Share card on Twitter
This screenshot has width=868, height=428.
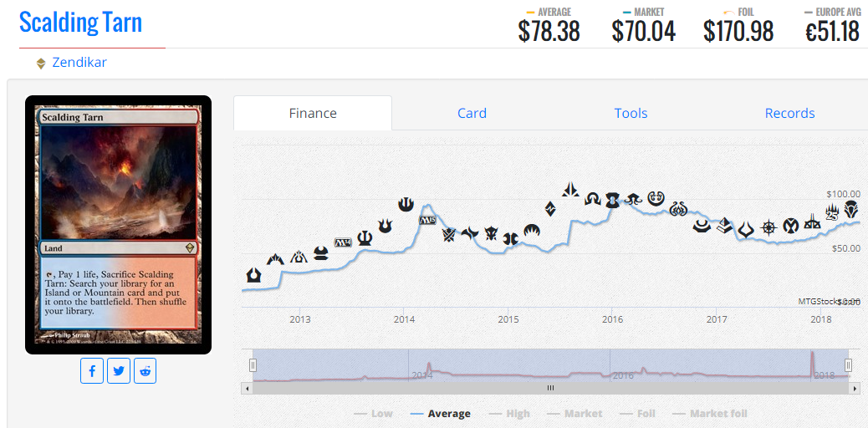point(119,370)
